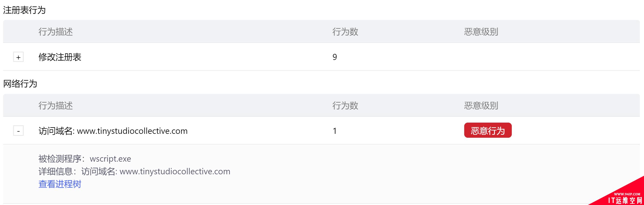Click 行为描述 header in 网络行为 table
The width and height of the screenshot is (644, 205).
point(56,106)
